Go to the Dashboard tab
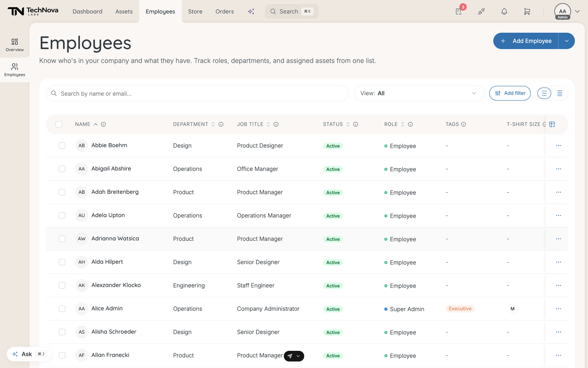 (x=87, y=11)
